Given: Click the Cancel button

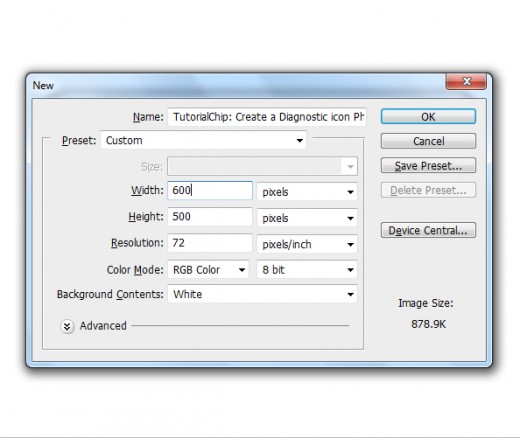Looking at the screenshot, I should pyautogui.click(x=428, y=141).
